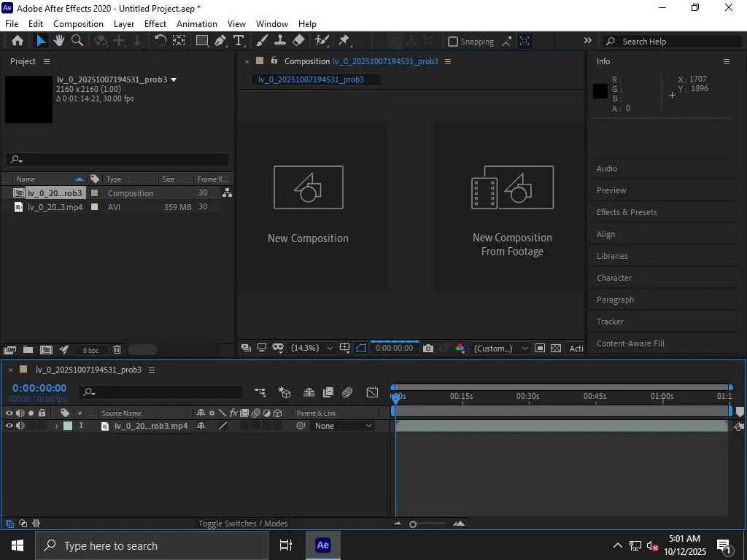Enable the Snapping checkbox
The image size is (747, 560).
453,42
